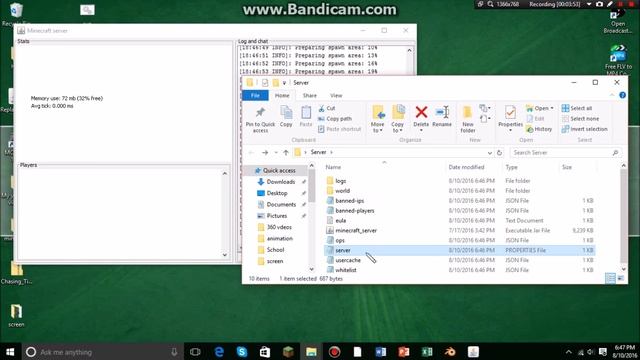Image resolution: width=640 pixels, height=360 pixels.
Task: Copy the path of the selected file
Action: click(335, 119)
